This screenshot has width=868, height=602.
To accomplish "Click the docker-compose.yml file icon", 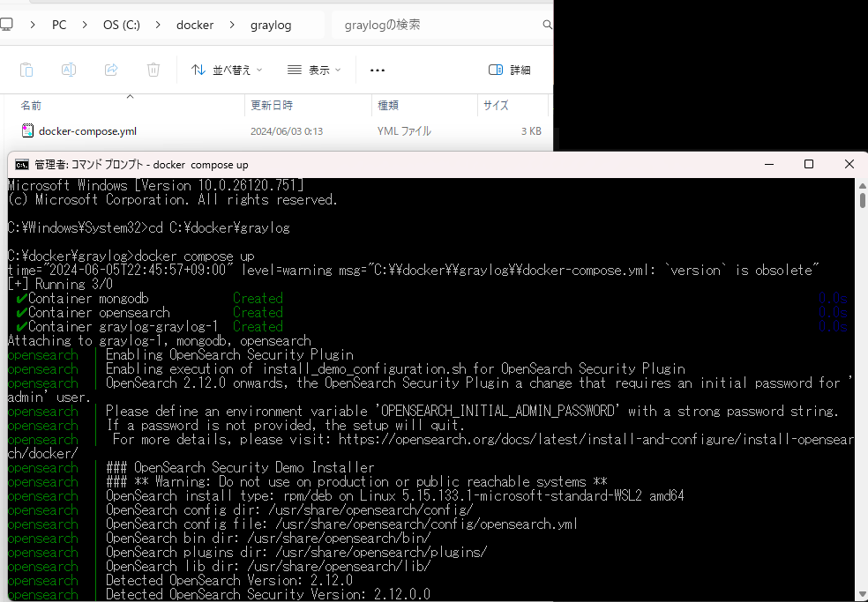I will [27, 131].
